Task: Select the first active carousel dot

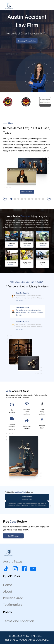Action: coord(11,199)
